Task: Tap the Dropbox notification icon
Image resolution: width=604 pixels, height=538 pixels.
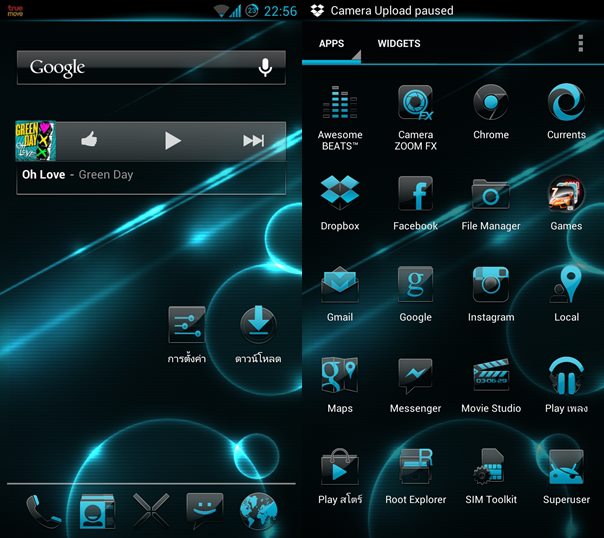Action: pyautogui.click(x=317, y=10)
